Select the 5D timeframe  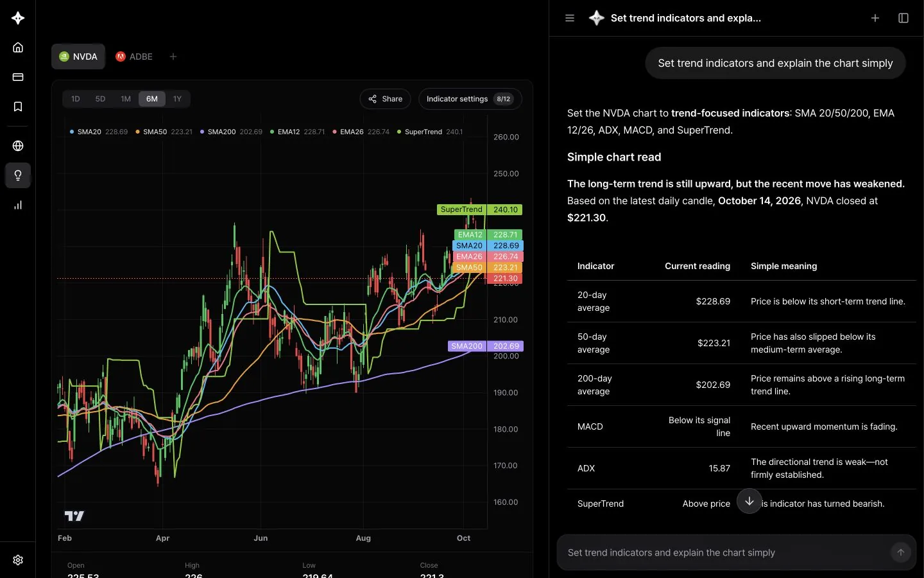100,99
